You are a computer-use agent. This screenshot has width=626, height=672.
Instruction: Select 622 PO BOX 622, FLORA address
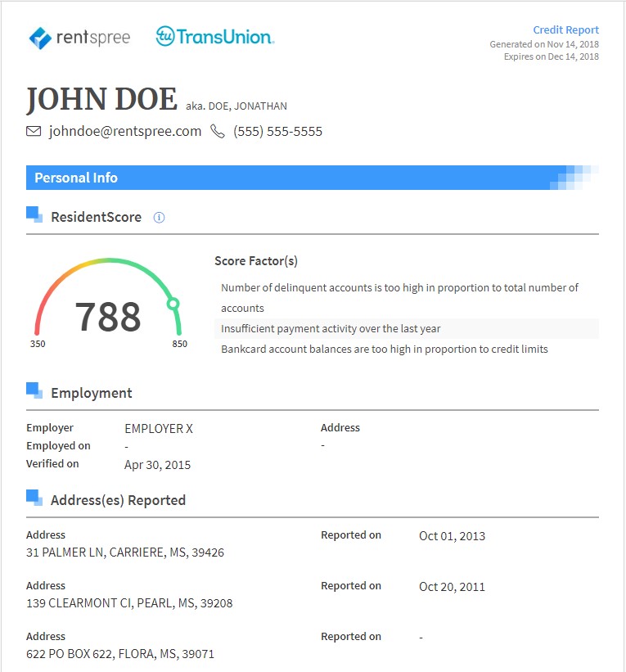coord(120,654)
